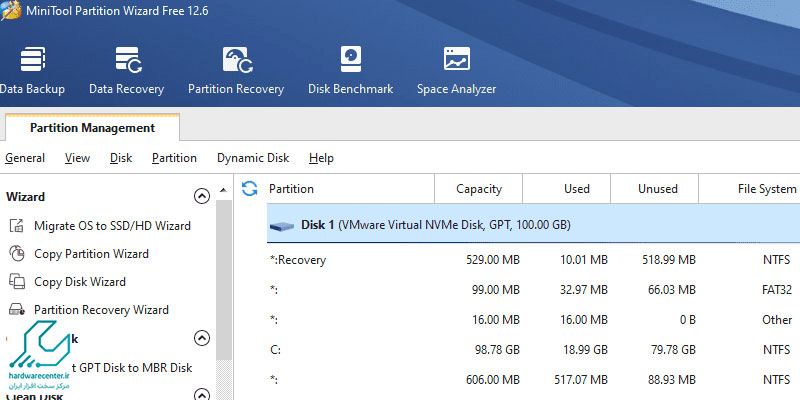Click the Copy Partition Wizard icon
This screenshot has height=400, width=800.
[x=17, y=254]
